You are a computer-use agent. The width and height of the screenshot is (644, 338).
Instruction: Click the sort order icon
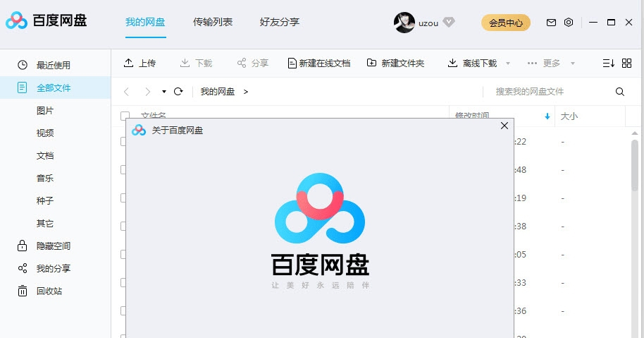pos(608,63)
